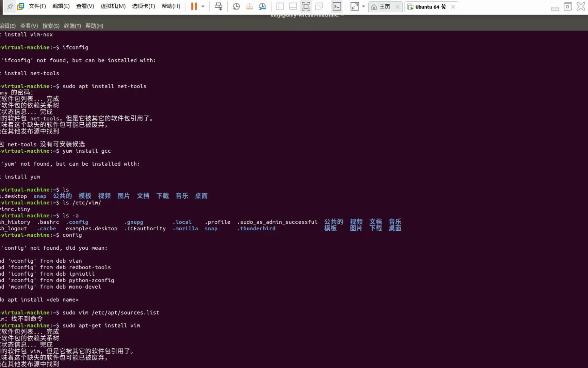Click the VM icon on Ubuntu tab

pos(410,7)
